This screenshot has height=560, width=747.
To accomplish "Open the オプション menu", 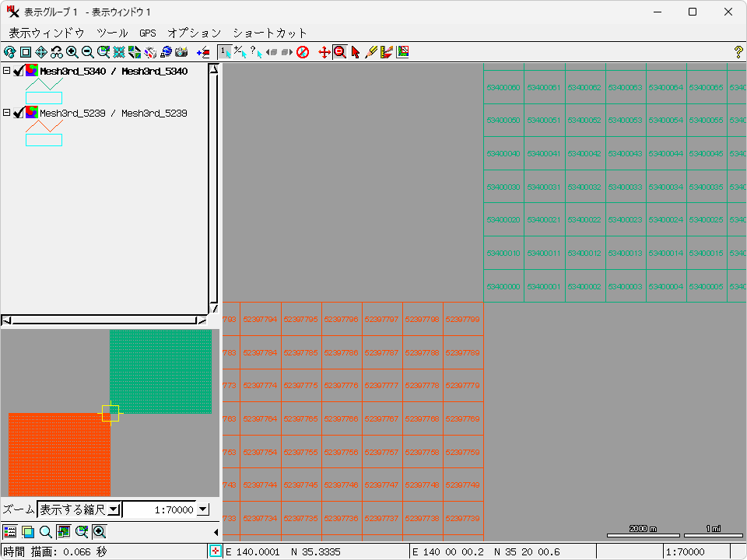I will 194,33.
